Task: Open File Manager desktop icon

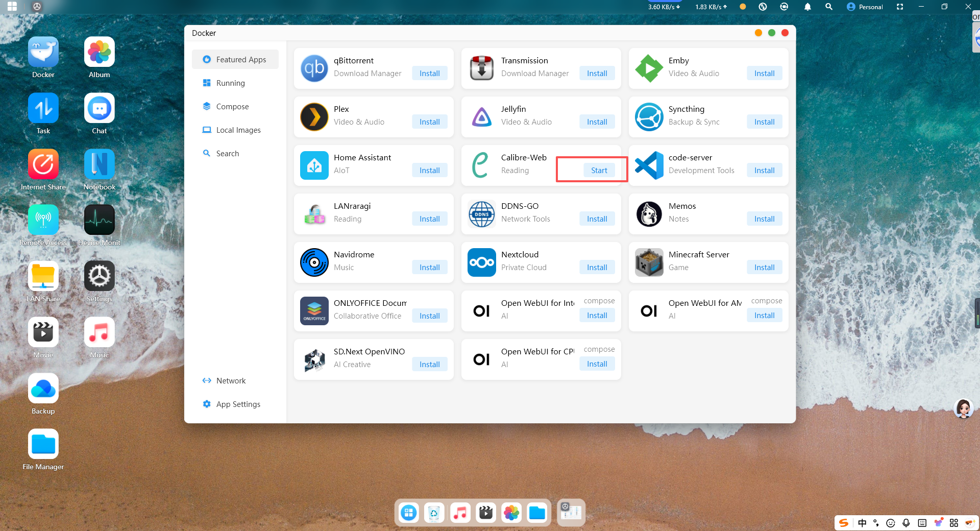Action: click(43, 444)
